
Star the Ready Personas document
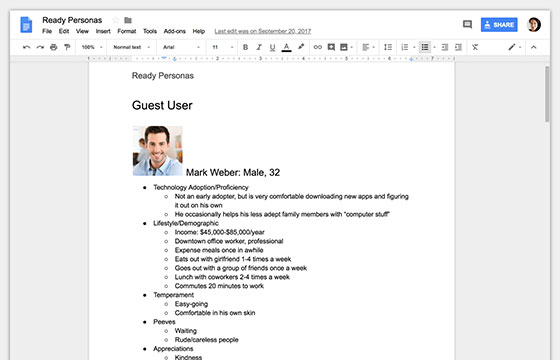[x=115, y=20]
